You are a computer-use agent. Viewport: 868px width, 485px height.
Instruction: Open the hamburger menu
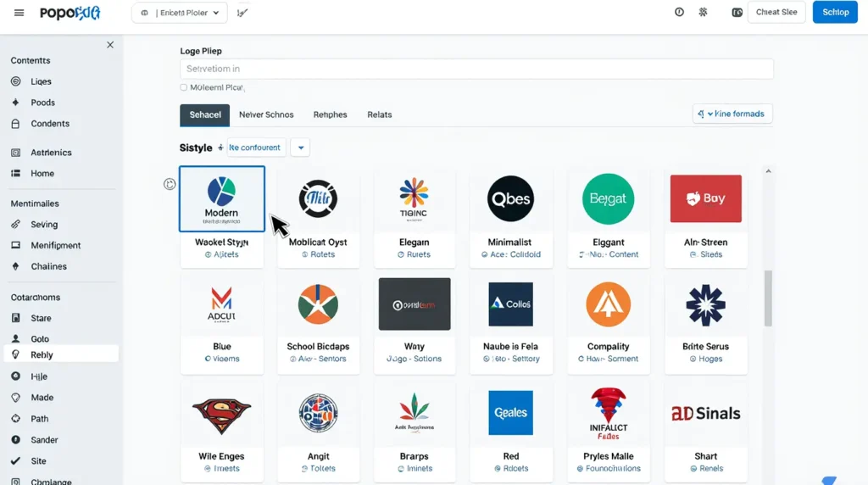click(x=19, y=13)
